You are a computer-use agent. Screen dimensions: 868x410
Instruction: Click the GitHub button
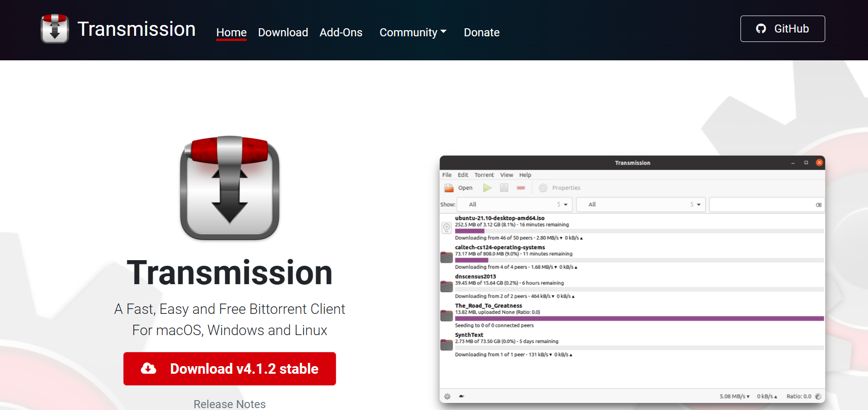(782, 29)
